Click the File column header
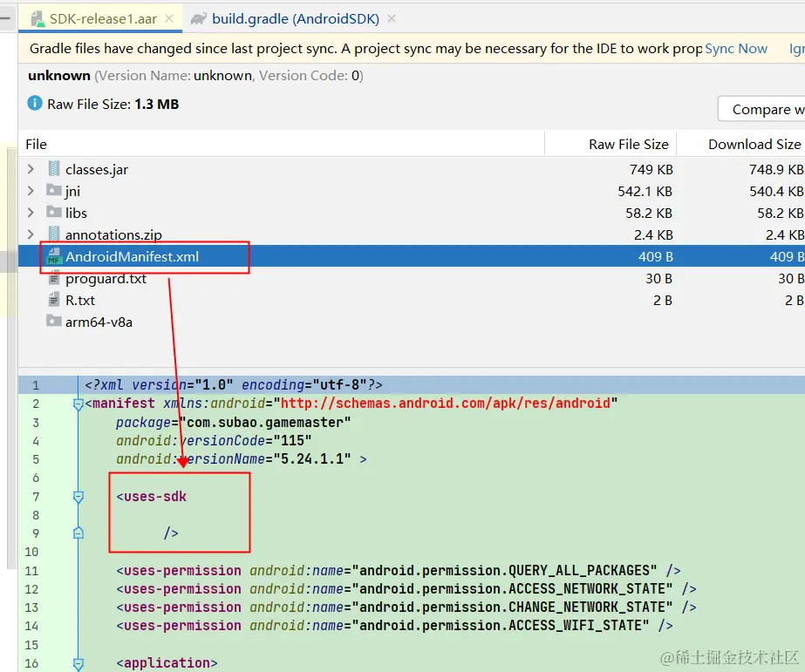Screen dimensions: 805x672 pos(36,145)
